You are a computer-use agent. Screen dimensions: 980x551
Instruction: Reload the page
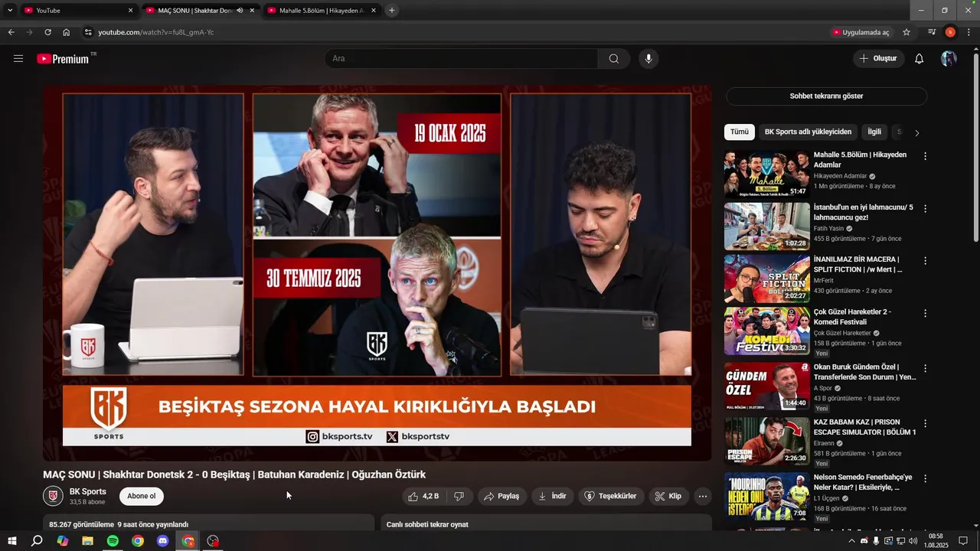[47, 32]
